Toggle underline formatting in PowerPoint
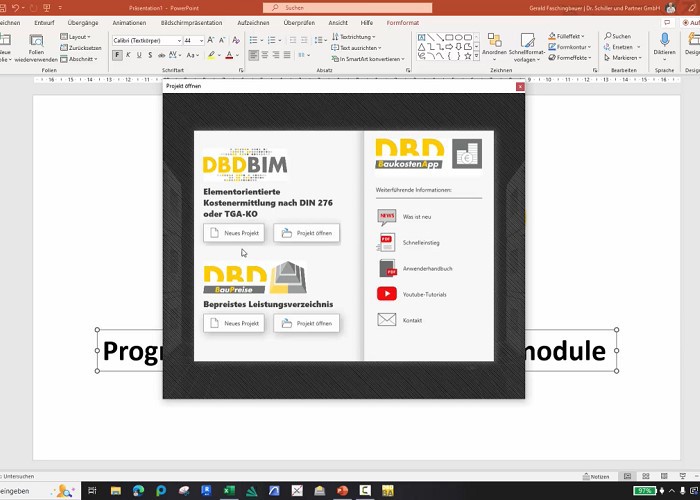This screenshot has height=500, width=700. (x=139, y=55)
